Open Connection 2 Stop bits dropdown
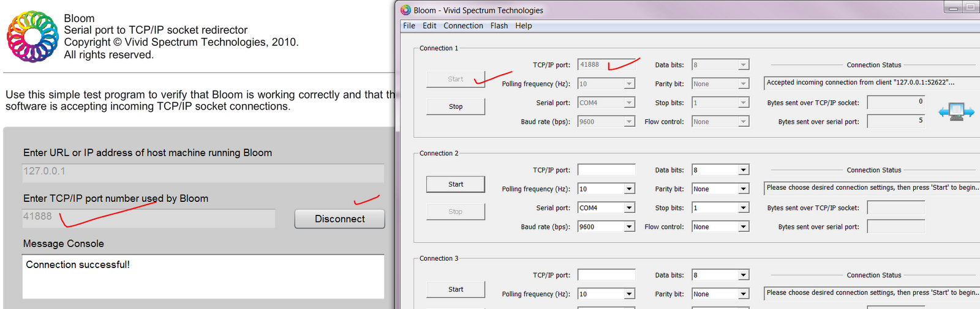The image size is (980, 309). pos(720,208)
